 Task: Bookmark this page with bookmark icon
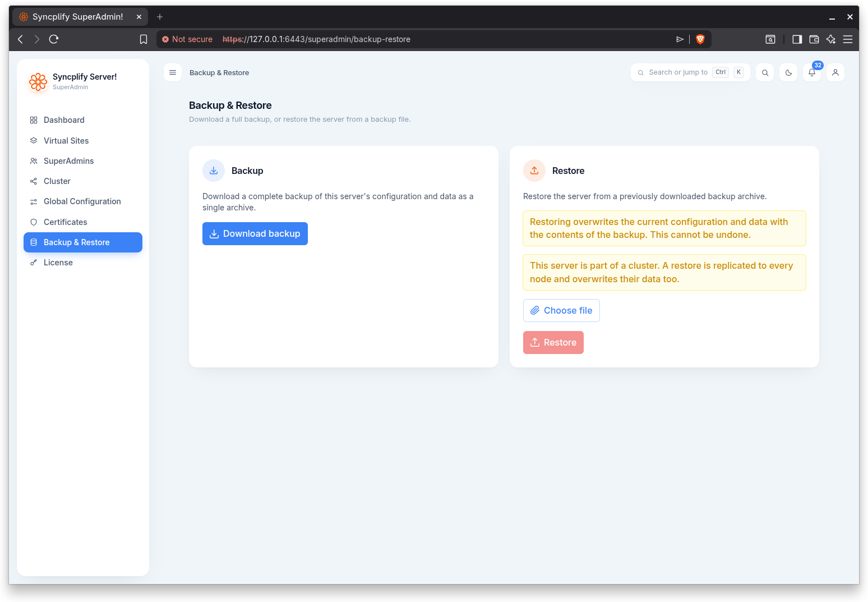(x=144, y=39)
